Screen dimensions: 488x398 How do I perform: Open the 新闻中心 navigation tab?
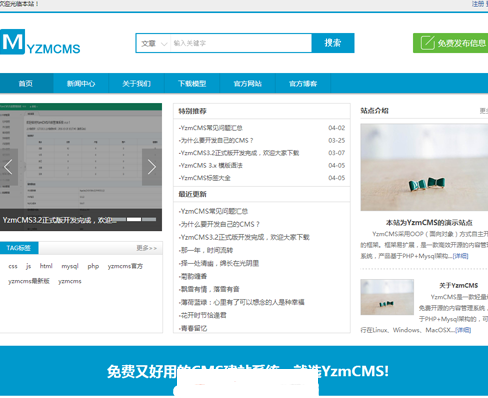pos(81,83)
